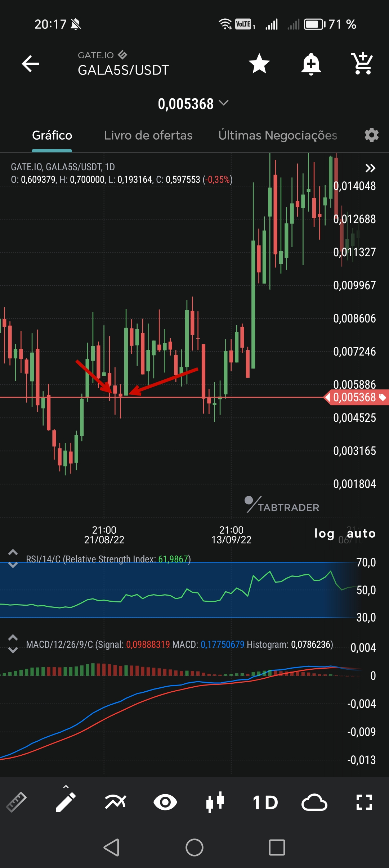Image resolution: width=389 pixels, height=868 pixels.
Task: Tap the 0,009967 price axis label
Action: (354, 285)
